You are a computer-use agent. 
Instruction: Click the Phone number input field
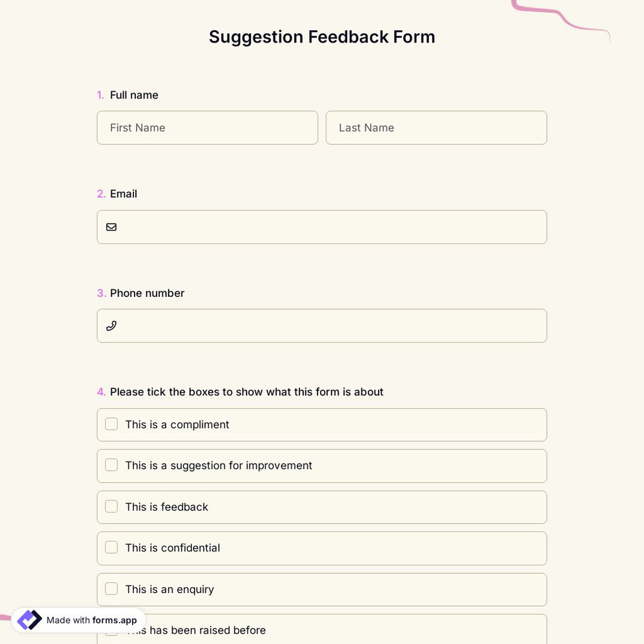pos(322,326)
